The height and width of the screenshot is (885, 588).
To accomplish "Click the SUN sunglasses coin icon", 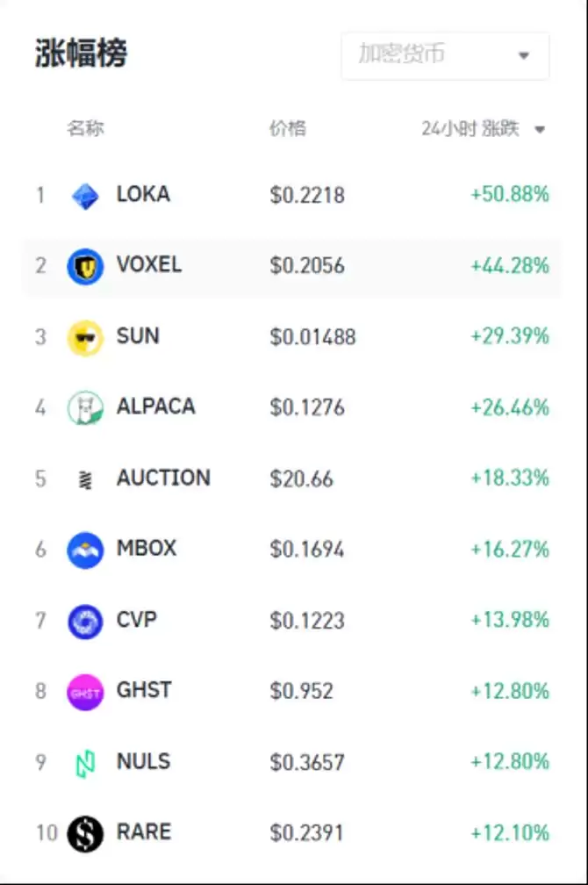I will [x=85, y=337].
